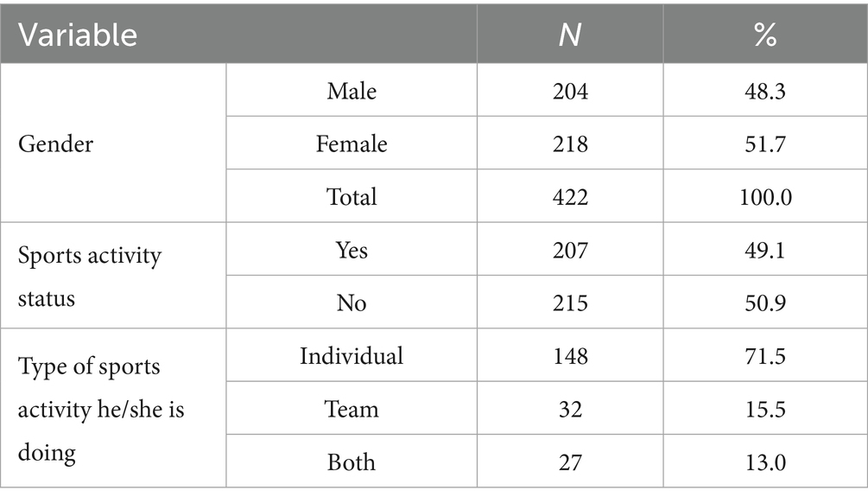Viewport: 868px width, 503px height.
Task: Select the 422 total count cell
Action: [570, 197]
